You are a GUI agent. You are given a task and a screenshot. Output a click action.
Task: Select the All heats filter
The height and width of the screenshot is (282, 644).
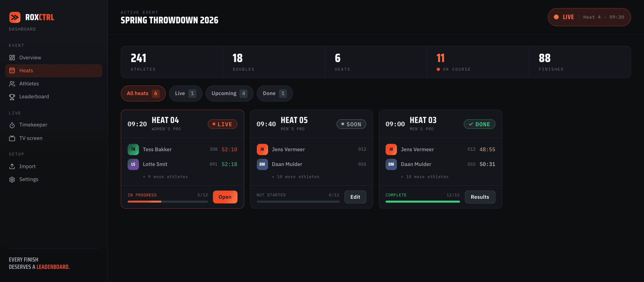click(x=143, y=93)
